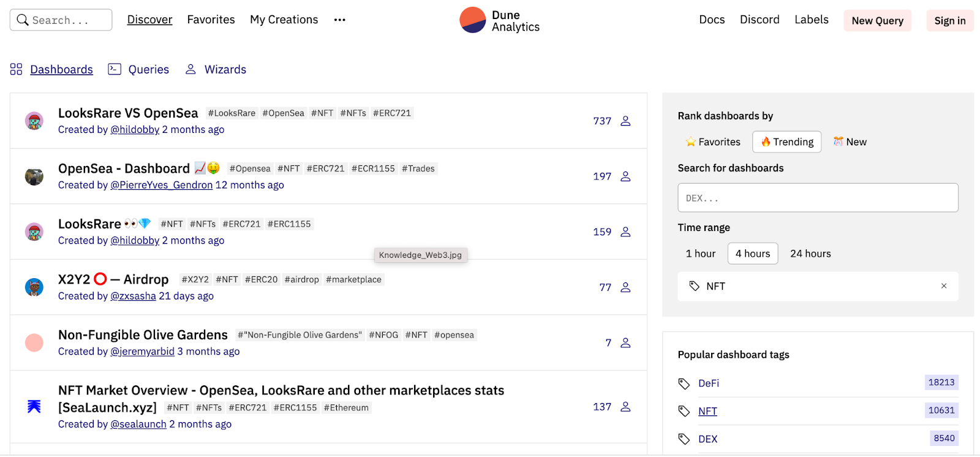Screen dimensions: 980x457
Task: Open PierreYves_Gendron avatar image
Action: pyautogui.click(x=34, y=176)
